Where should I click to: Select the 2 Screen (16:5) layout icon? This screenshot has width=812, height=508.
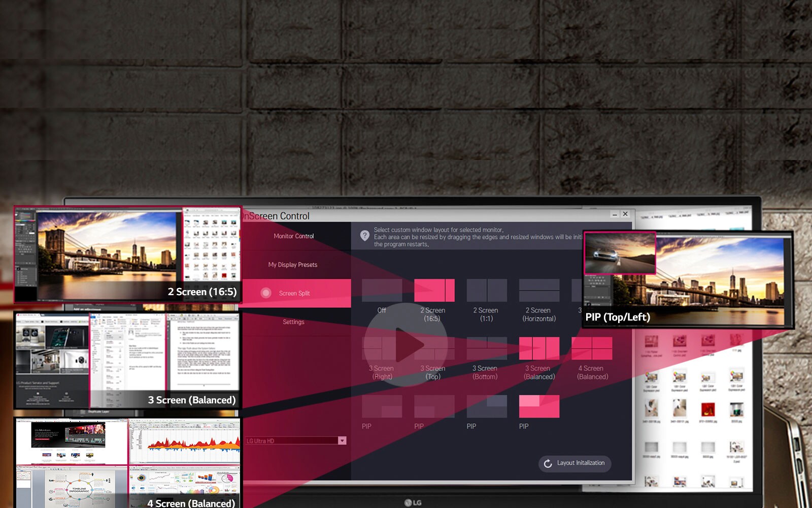[x=434, y=291]
